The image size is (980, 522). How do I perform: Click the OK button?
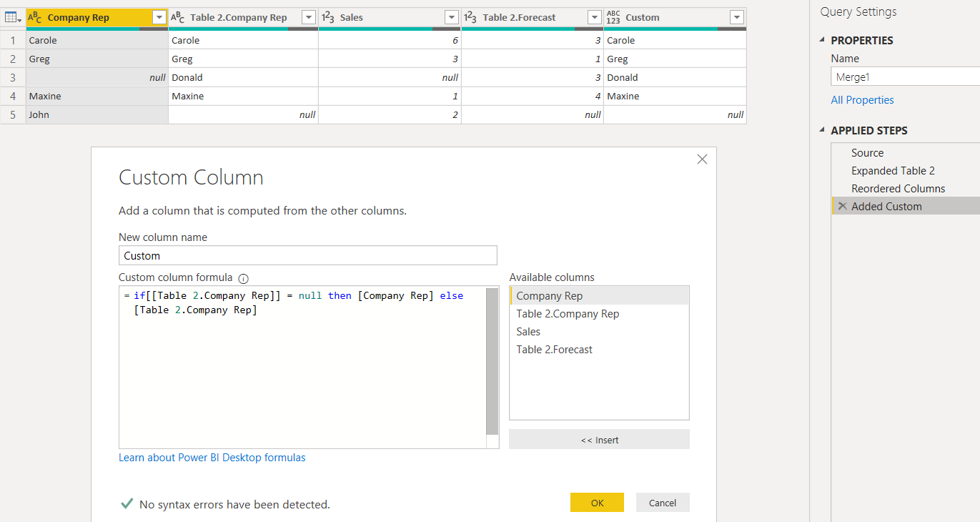click(x=597, y=503)
